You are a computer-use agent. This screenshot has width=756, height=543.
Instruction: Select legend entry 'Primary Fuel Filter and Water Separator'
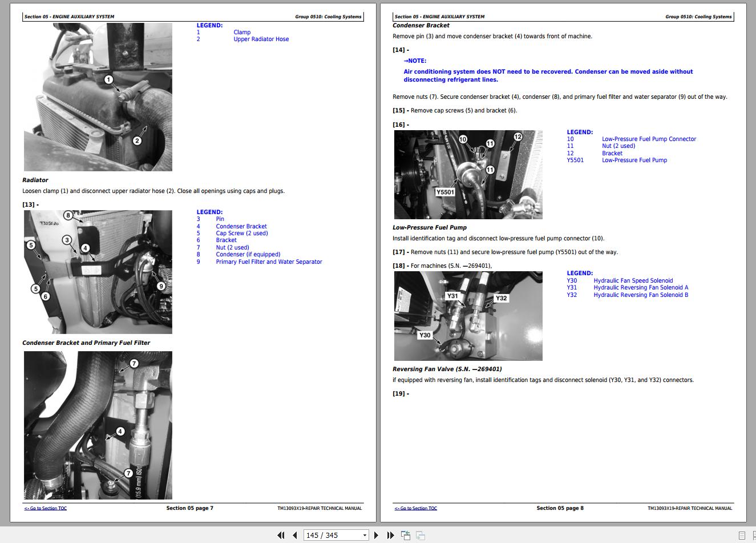[x=269, y=262]
